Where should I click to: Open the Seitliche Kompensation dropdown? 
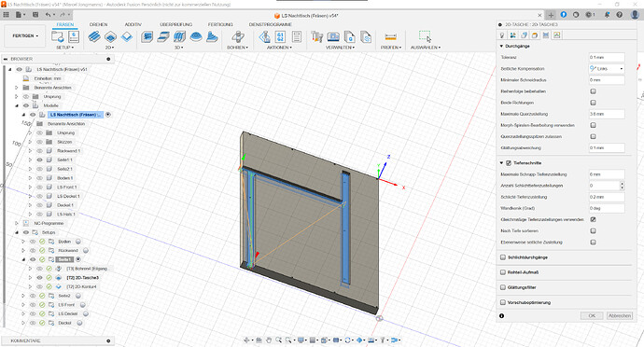[607, 69]
